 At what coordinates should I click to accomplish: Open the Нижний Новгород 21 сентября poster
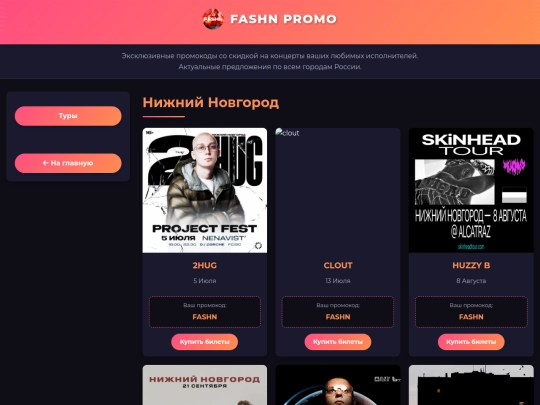[205, 385]
